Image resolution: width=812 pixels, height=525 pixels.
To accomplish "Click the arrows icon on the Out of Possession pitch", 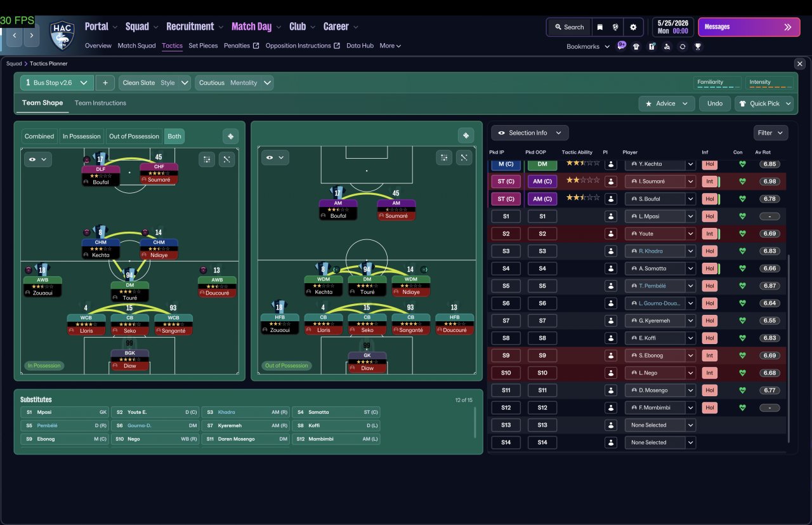I will tap(464, 157).
